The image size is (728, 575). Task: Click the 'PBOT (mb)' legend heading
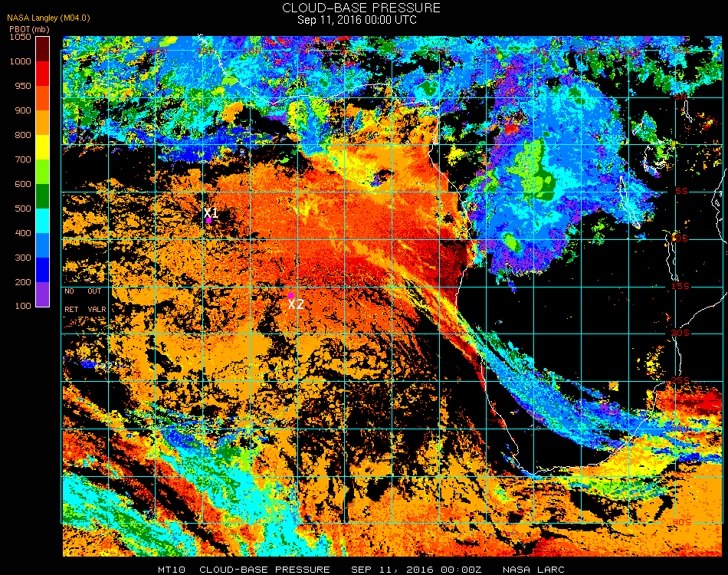pos(29,29)
